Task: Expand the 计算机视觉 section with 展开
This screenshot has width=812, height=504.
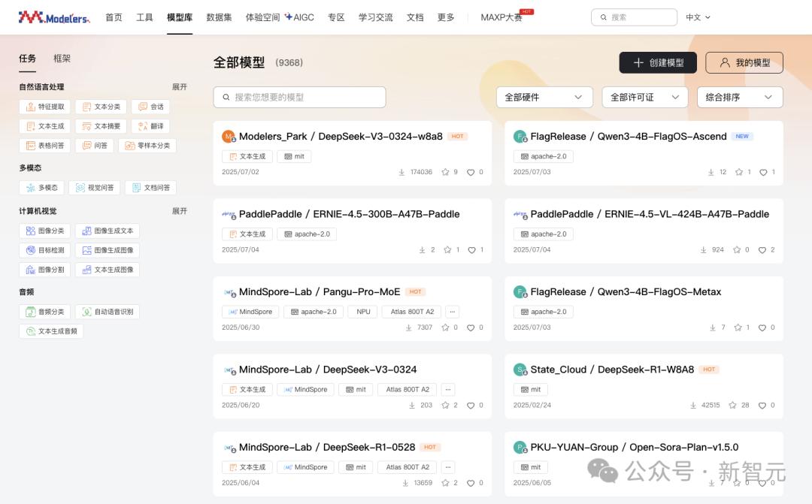Action: click(x=179, y=210)
